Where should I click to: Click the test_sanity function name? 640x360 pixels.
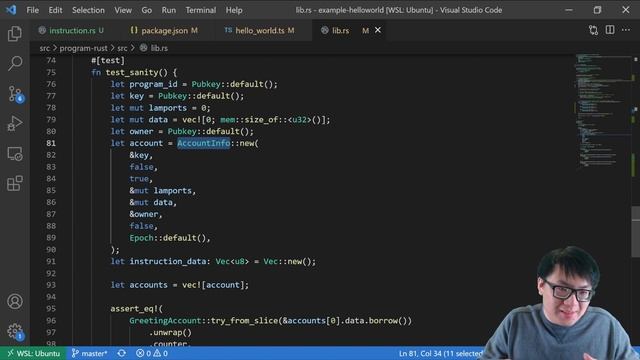132,72
